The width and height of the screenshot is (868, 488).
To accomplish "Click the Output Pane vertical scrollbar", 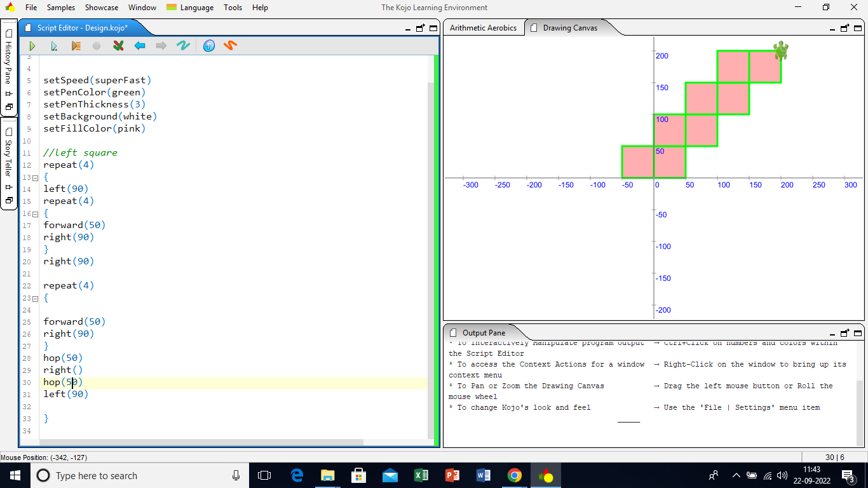I will tap(860, 394).
